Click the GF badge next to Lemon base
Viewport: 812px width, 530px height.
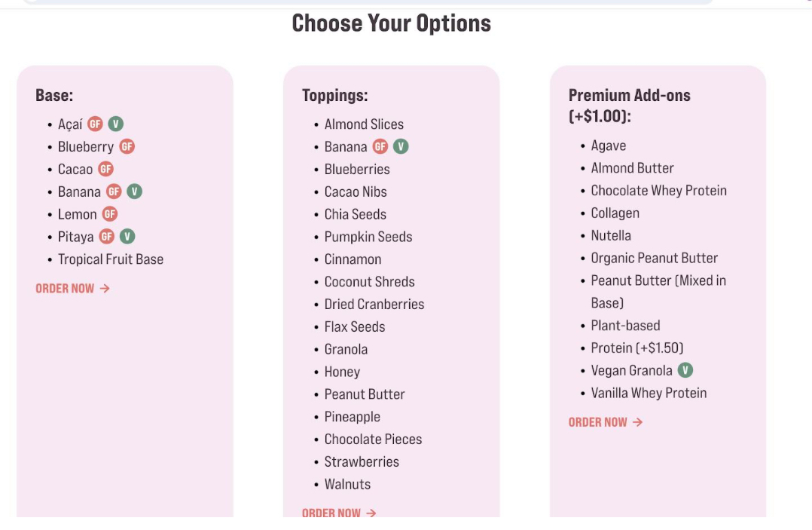coord(110,214)
